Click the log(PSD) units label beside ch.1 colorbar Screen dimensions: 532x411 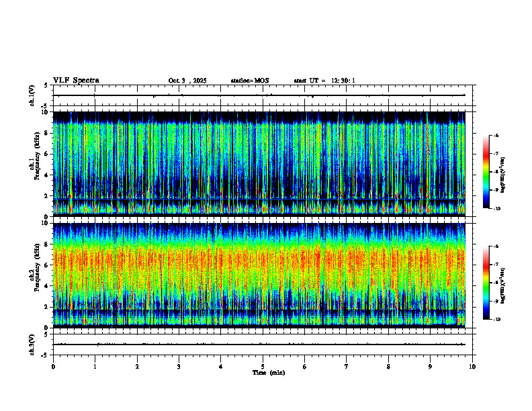tap(502, 175)
